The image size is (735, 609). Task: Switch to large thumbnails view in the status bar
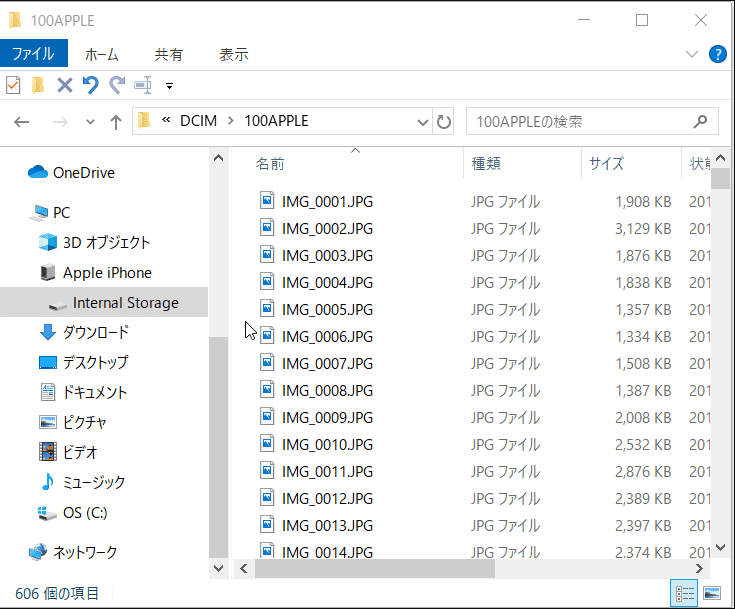point(711,593)
